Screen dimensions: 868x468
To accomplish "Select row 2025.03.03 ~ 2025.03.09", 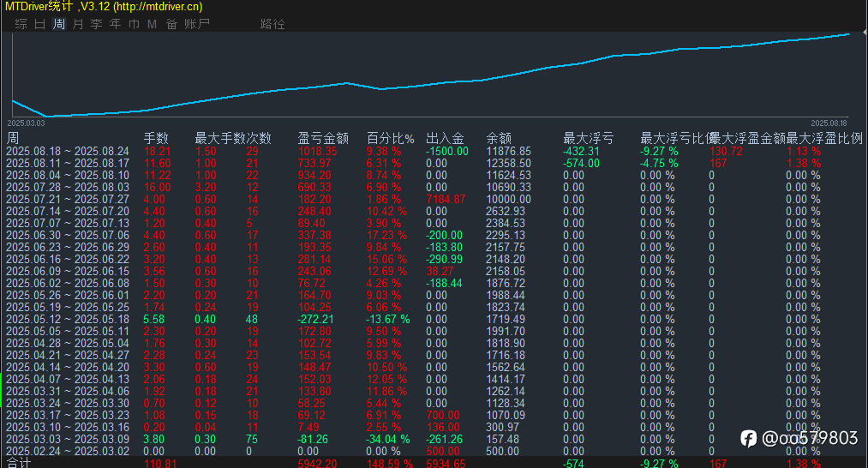I will click(x=434, y=439).
